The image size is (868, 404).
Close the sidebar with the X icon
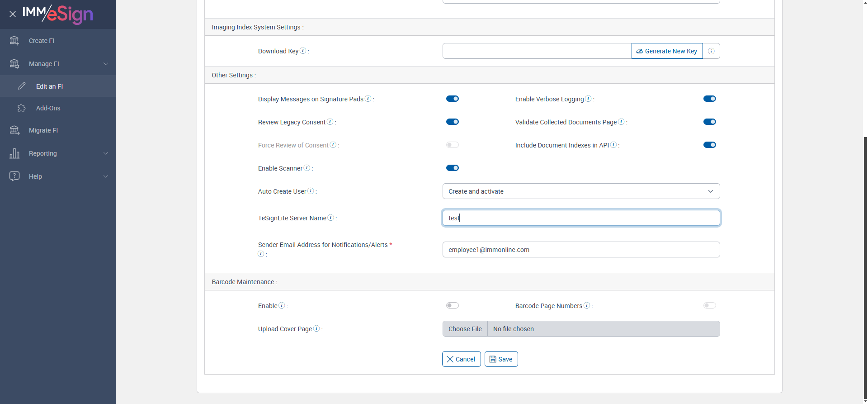tap(13, 14)
